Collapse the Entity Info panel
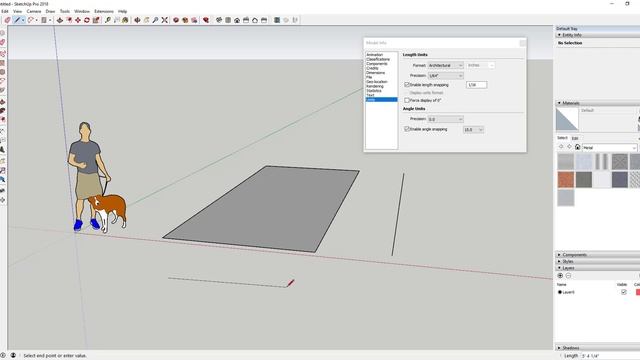Screen dimensions: 640x360 (559, 35)
